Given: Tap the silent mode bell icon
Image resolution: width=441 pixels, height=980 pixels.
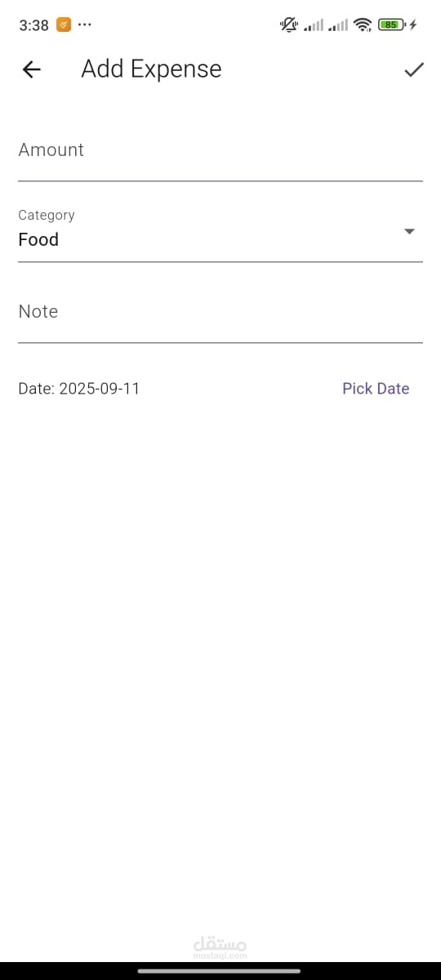Looking at the screenshot, I should click(289, 24).
